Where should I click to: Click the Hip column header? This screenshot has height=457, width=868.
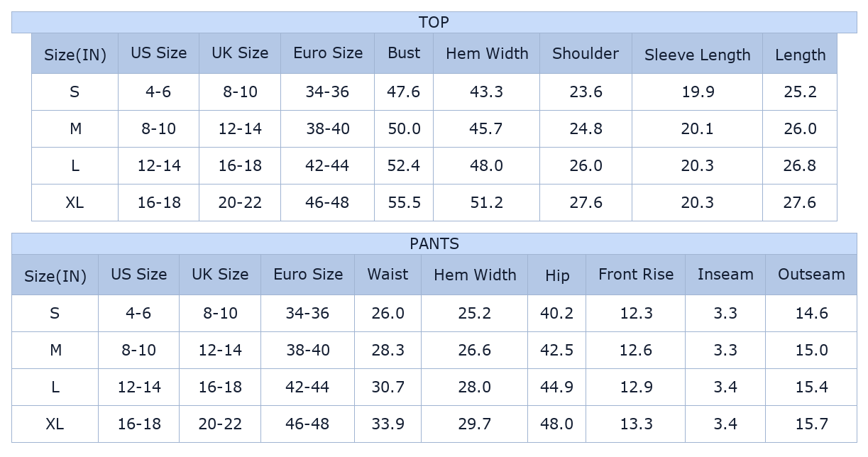click(x=557, y=275)
